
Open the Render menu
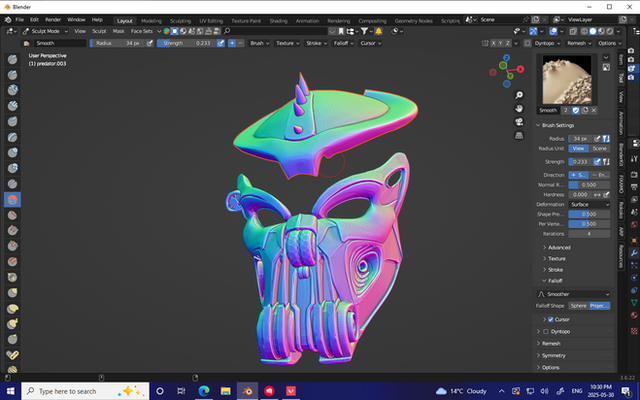(52, 19)
